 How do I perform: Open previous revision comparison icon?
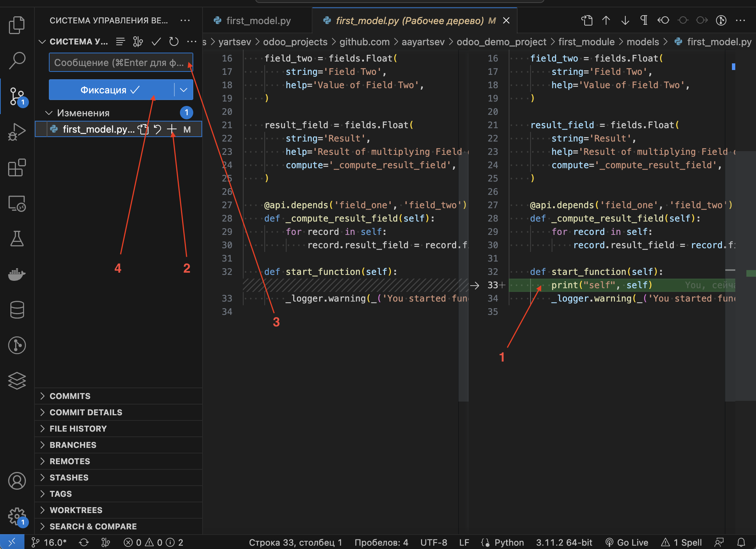tap(663, 20)
